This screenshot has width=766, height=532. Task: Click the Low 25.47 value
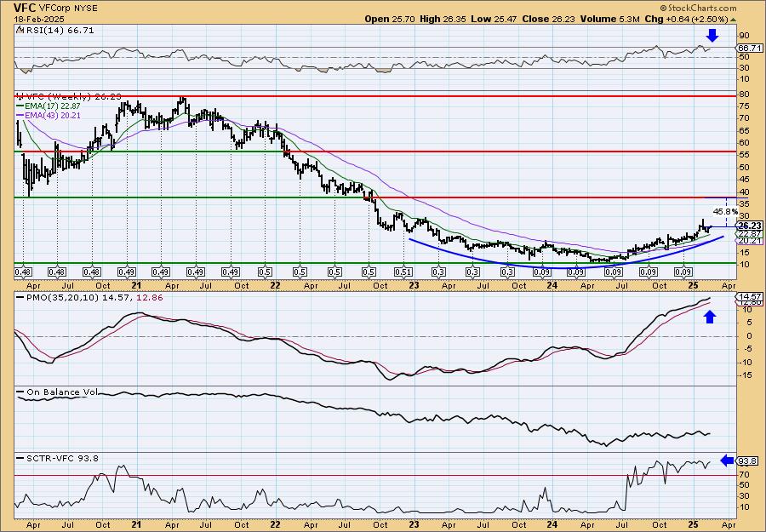pos(494,20)
